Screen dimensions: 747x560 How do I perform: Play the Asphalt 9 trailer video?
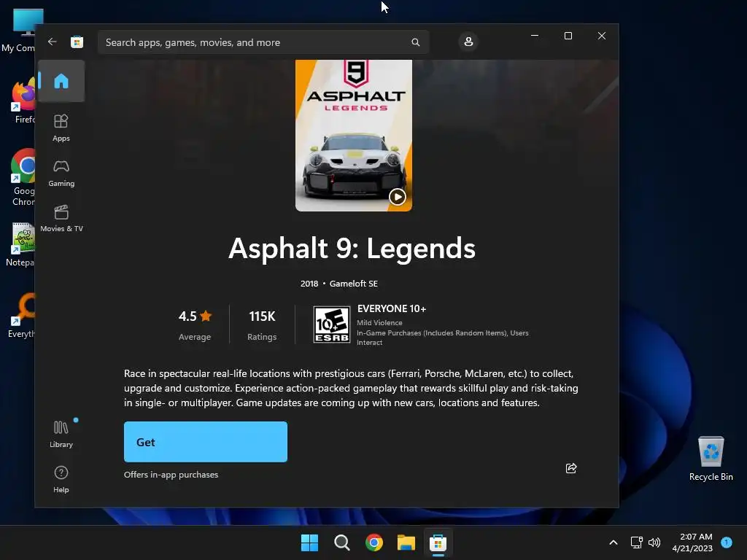tap(398, 197)
